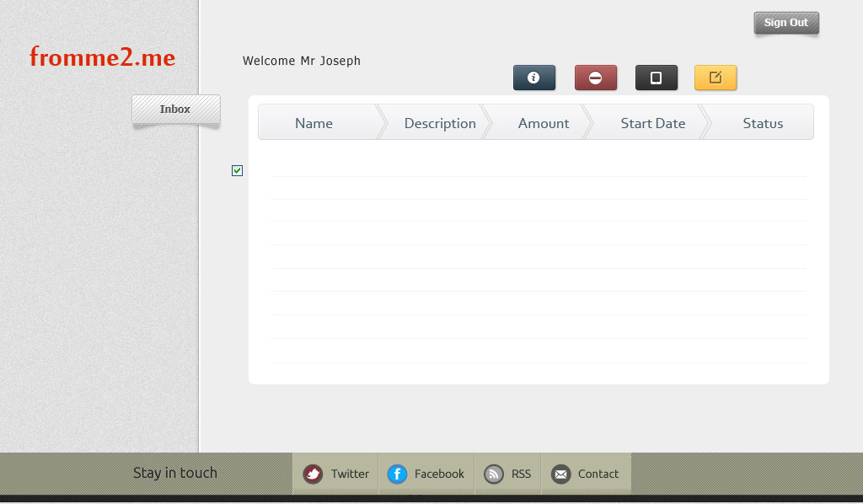Open the Facebook logo icon
This screenshot has height=504, width=863.
click(397, 474)
